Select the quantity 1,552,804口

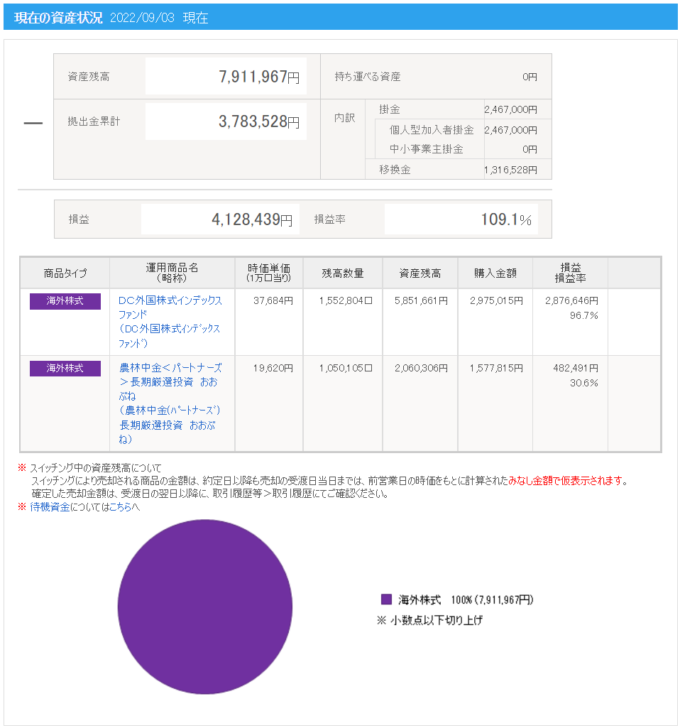pyautogui.click(x=345, y=301)
